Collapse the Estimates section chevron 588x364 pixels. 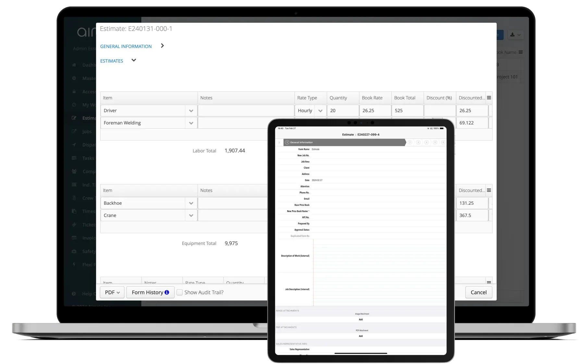click(x=134, y=60)
